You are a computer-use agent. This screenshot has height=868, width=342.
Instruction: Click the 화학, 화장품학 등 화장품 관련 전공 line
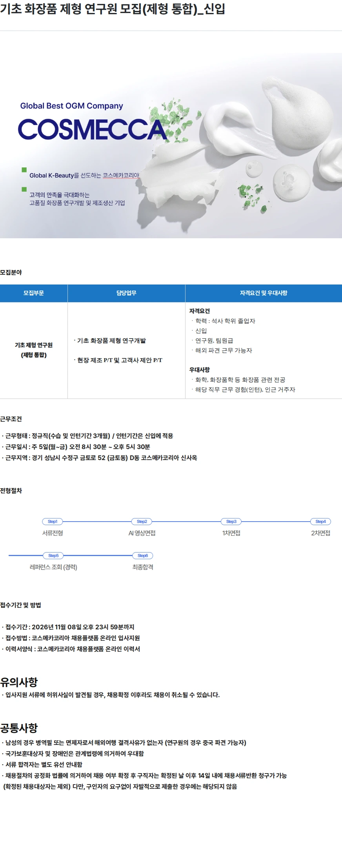click(x=238, y=380)
